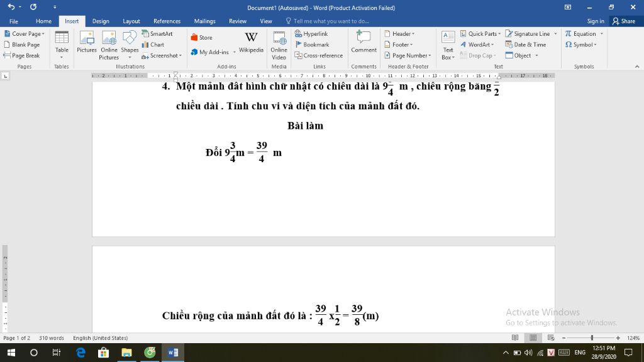Zoom in with the plus button
The width and height of the screenshot is (644, 362).
point(618,337)
